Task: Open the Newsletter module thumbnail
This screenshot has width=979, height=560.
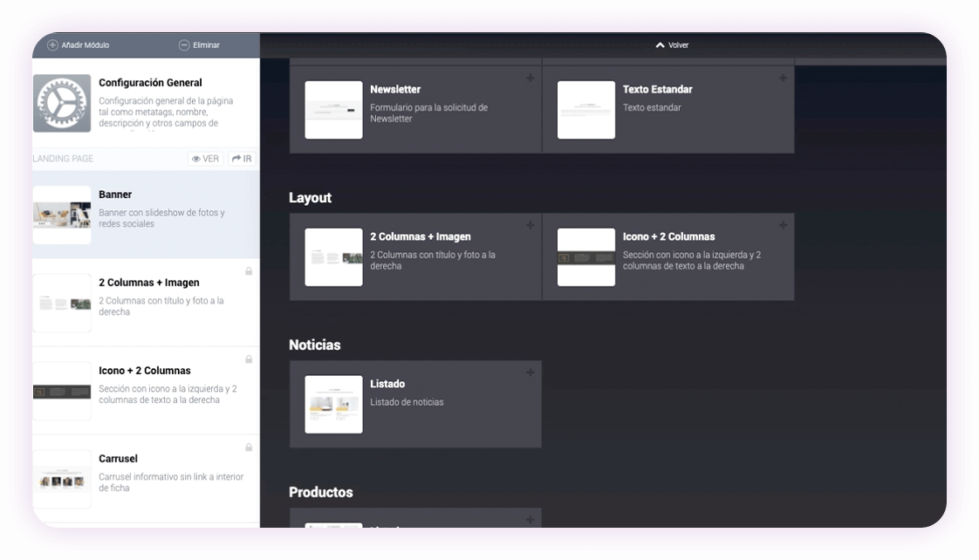Action: [x=333, y=110]
